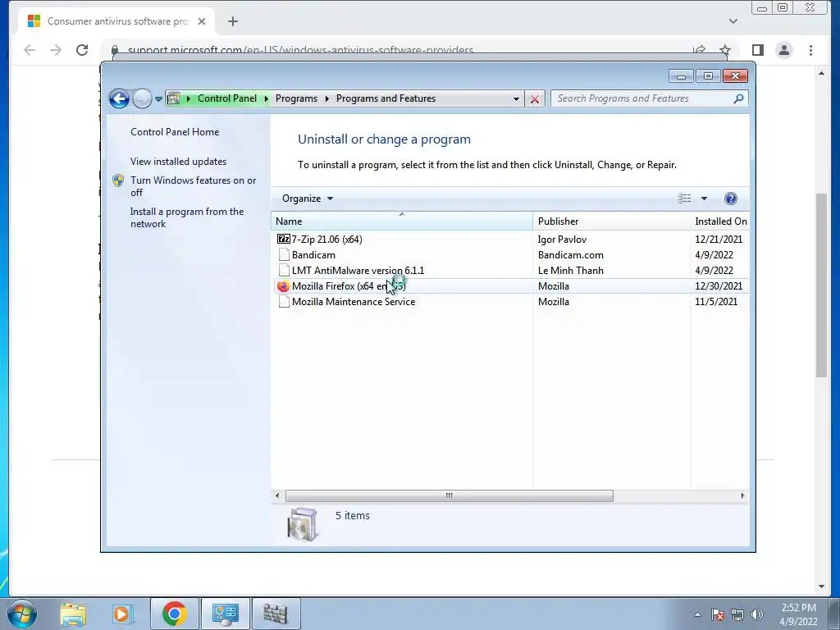Sort list by Publisher column

(x=611, y=221)
